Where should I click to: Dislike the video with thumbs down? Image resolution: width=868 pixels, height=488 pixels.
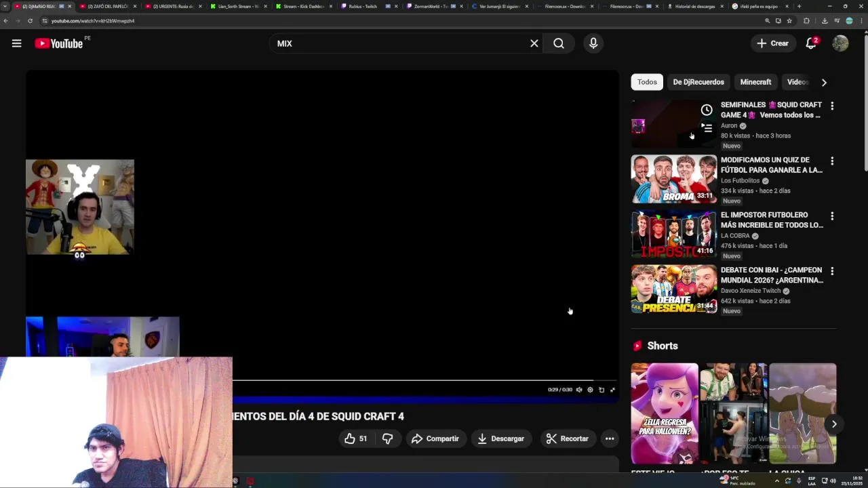(387, 439)
